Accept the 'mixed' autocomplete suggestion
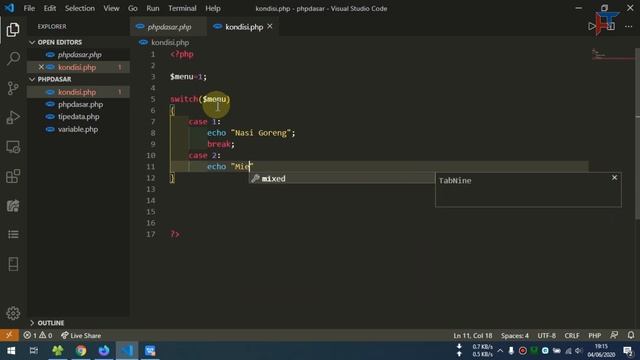 click(342, 178)
